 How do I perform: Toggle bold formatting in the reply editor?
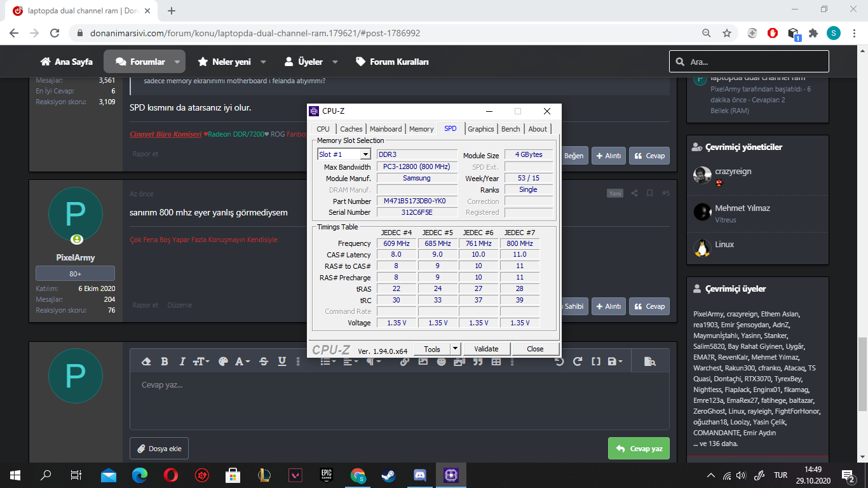click(x=165, y=362)
